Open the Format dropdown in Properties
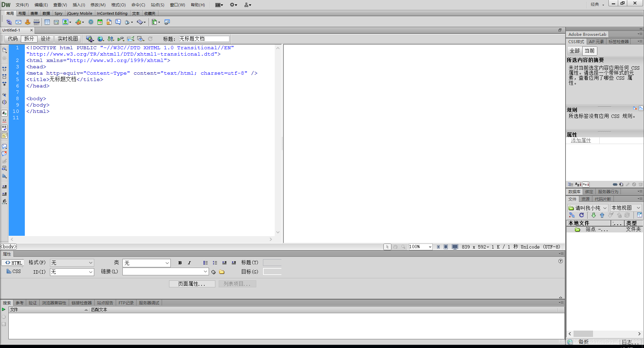644x348 pixels. [91, 263]
